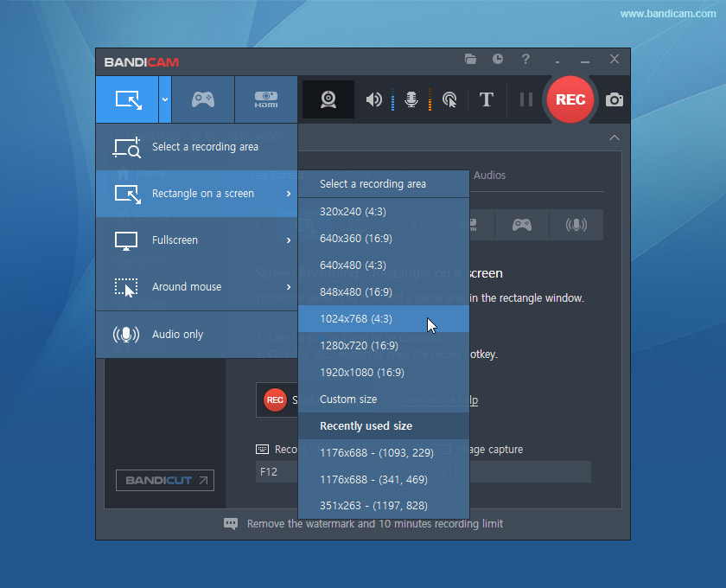Image resolution: width=726 pixels, height=588 pixels.
Task: Click the mouse cursor effects icon
Action: 449,99
